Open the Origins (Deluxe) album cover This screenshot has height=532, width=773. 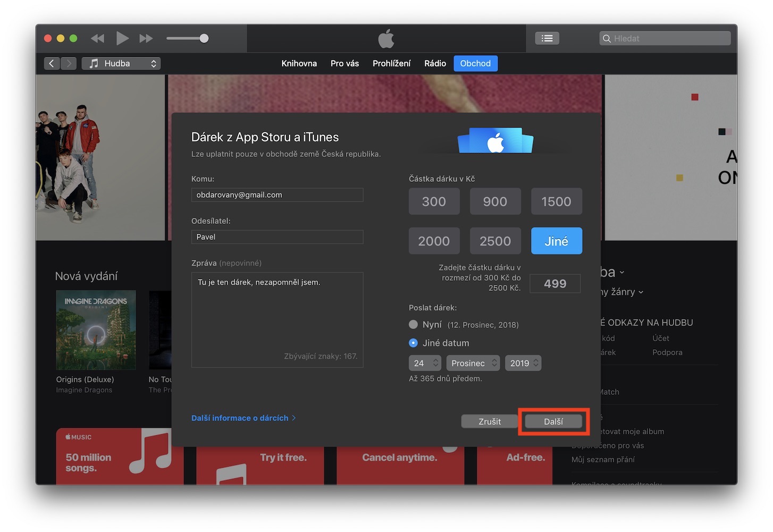click(96, 330)
